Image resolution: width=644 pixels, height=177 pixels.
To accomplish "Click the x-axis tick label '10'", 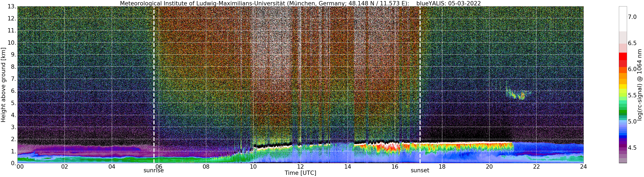I will pos(253,166).
